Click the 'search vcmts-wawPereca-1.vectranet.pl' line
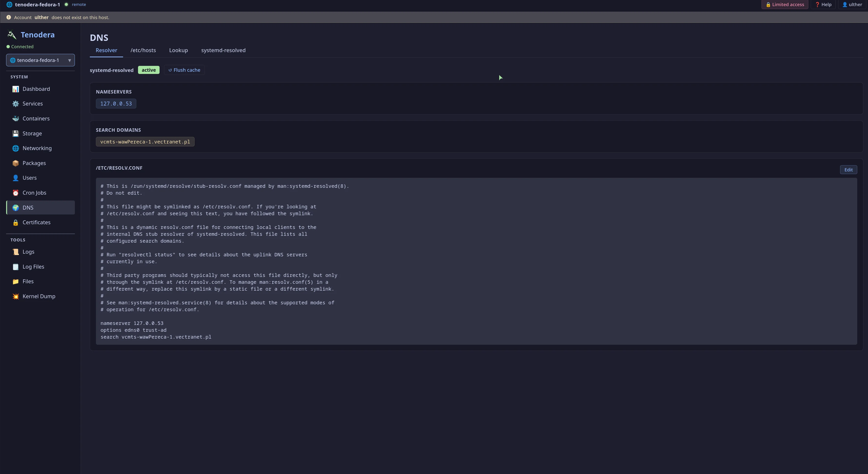 tap(156, 337)
